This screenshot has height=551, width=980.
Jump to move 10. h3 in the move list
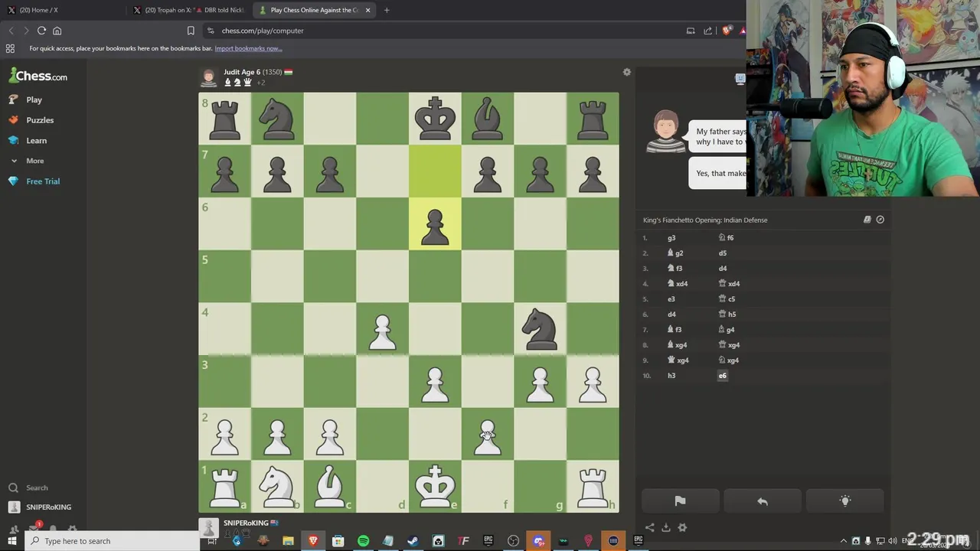coord(671,376)
